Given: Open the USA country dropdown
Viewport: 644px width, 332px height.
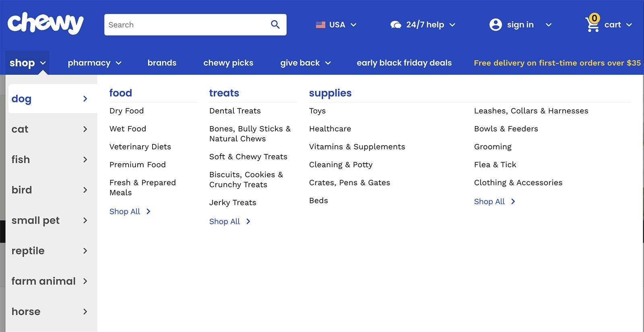Looking at the screenshot, I should 336,25.
